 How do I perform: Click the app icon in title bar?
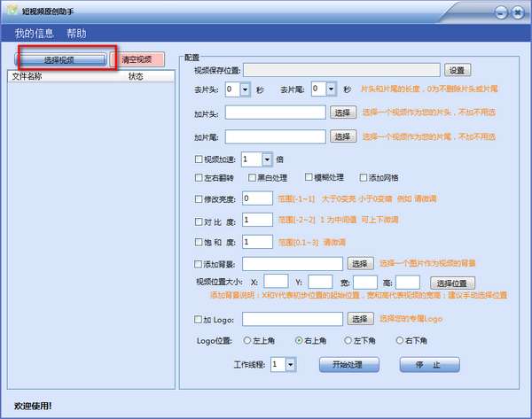point(12,10)
